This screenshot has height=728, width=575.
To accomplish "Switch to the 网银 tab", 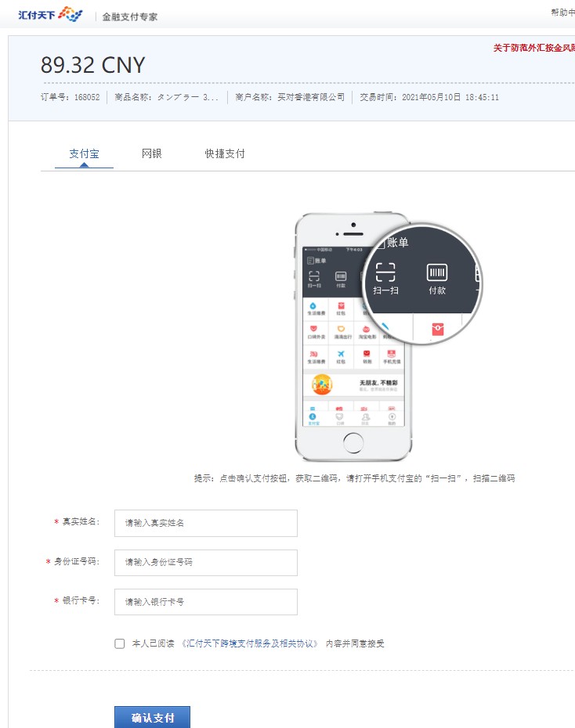I will [152, 153].
